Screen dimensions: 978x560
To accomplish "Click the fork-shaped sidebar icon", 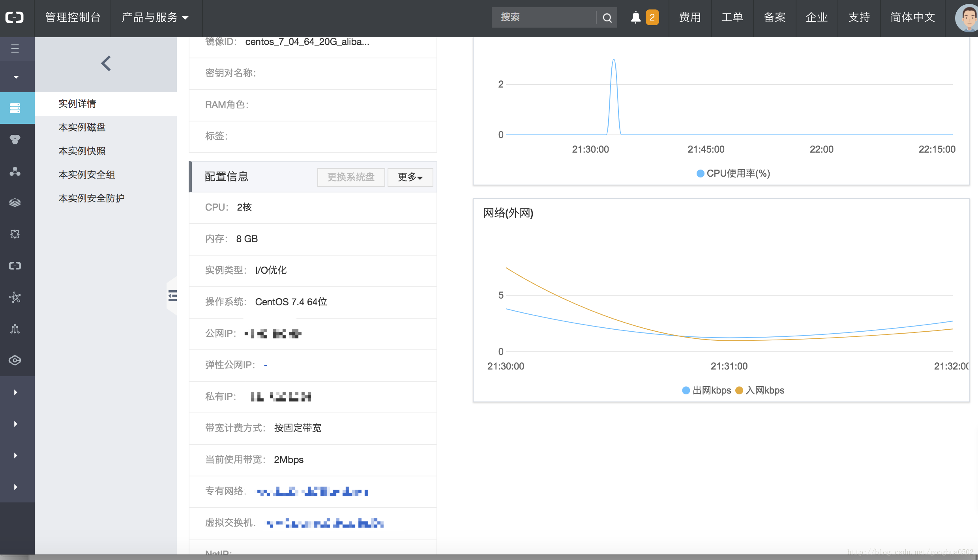I will pyautogui.click(x=15, y=329).
